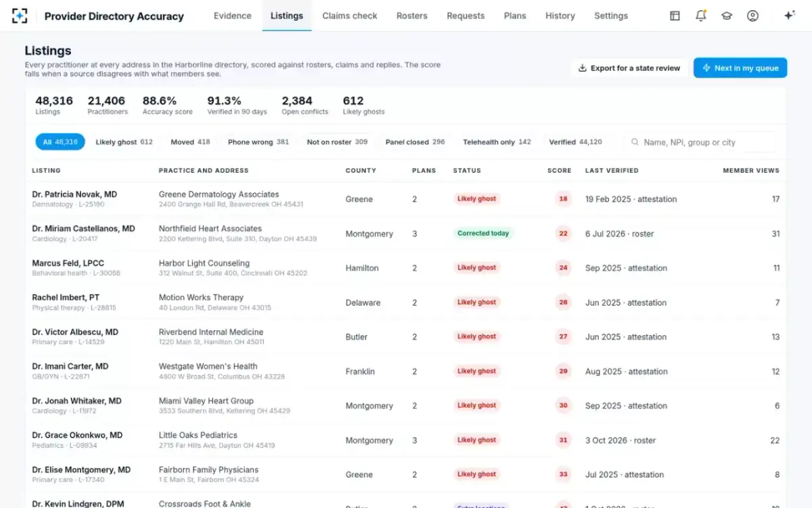The image size is (812, 508).
Task: Switch to the Evidence tab
Action: 232,16
